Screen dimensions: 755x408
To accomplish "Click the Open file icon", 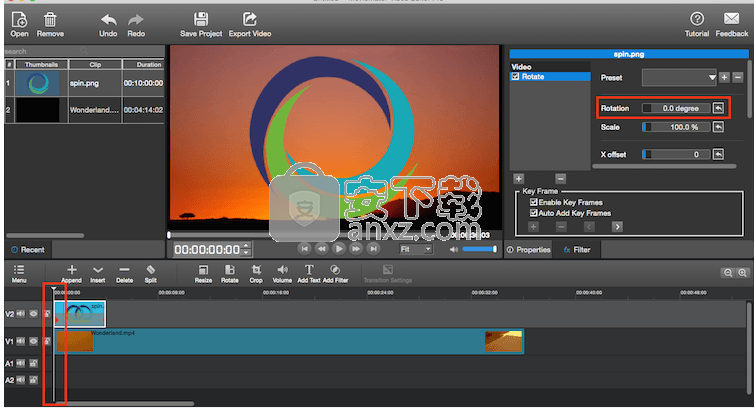I will [x=19, y=20].
